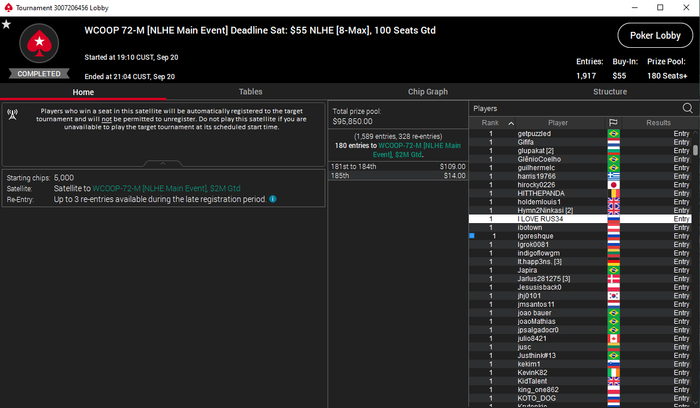Click the Poker Lobby button

coord(655,35)
